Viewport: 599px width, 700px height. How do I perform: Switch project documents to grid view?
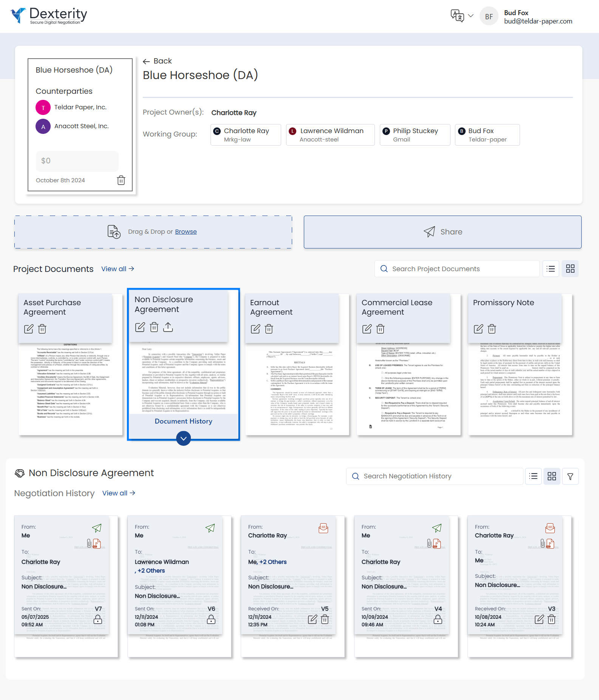pyautogui.click(x=570, y=269)
